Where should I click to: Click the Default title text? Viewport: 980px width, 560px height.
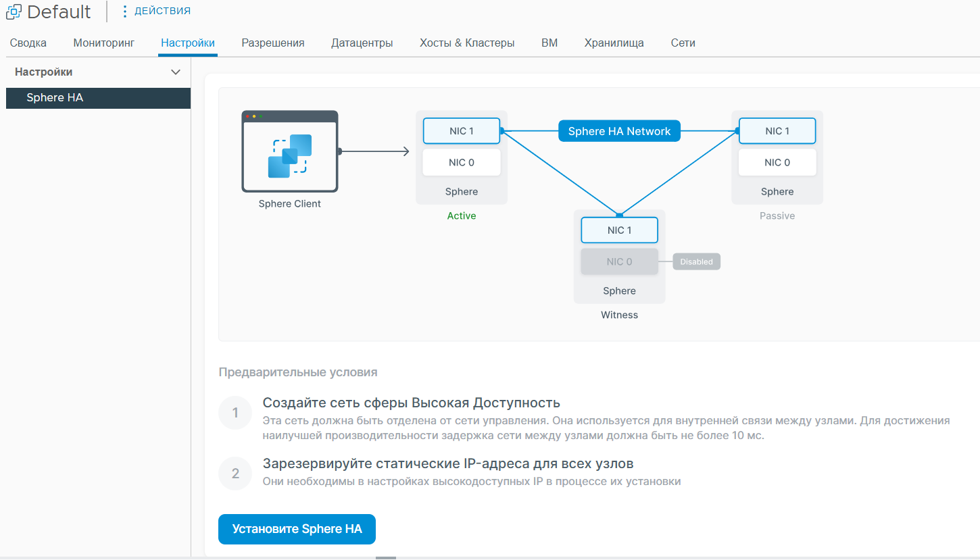point(59,11)
